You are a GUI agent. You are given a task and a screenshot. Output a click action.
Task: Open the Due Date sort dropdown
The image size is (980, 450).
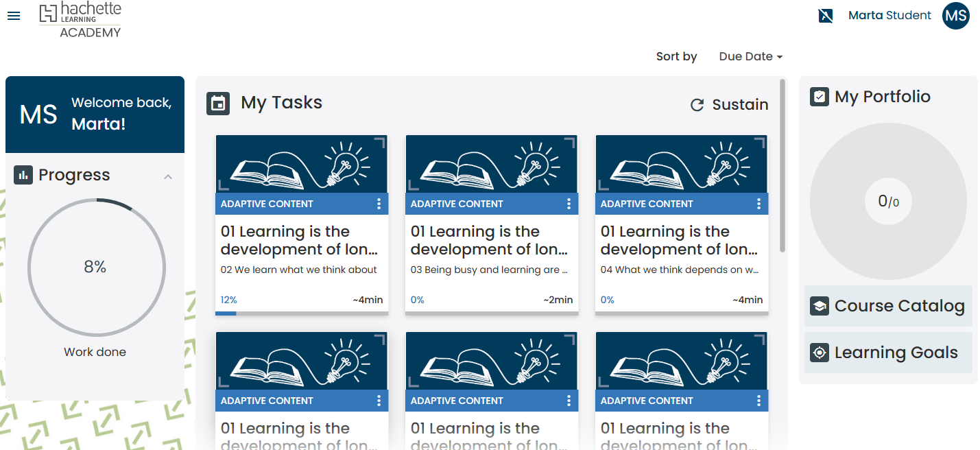point(750,57)
